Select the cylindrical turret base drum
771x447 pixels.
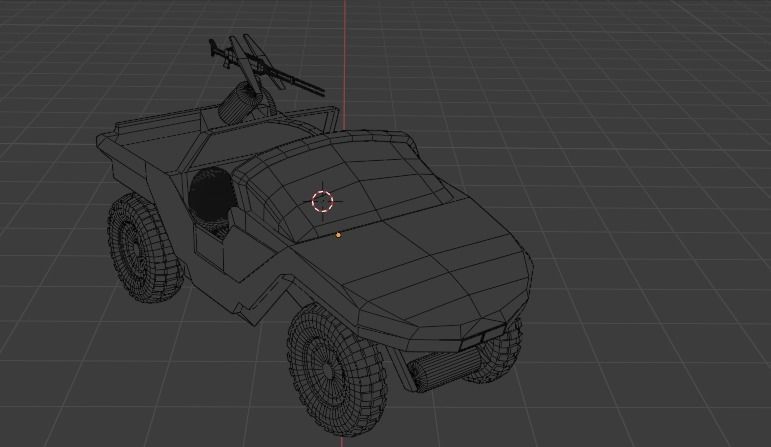(x=240, y=103)
